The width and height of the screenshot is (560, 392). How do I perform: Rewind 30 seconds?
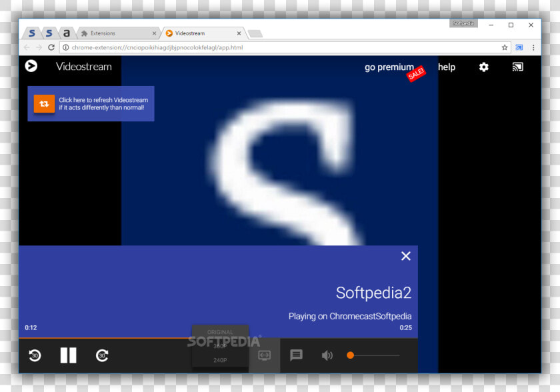click(x=35, y=355)
